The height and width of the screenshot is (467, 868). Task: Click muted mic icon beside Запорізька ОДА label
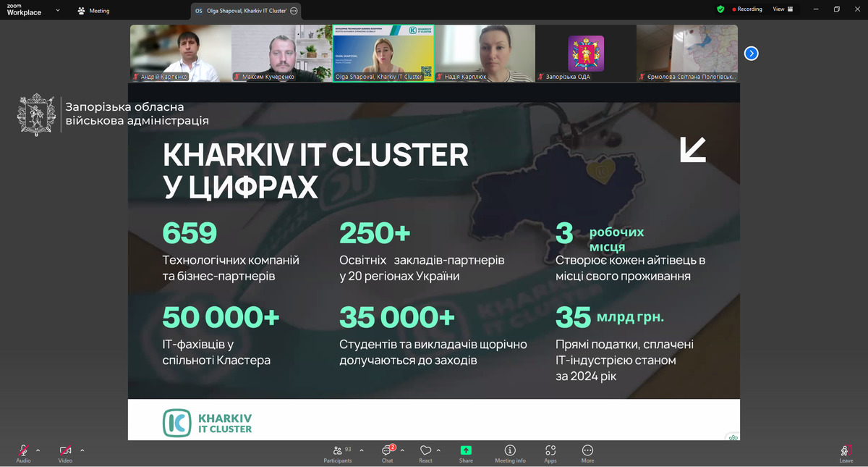tap(541, 77)
